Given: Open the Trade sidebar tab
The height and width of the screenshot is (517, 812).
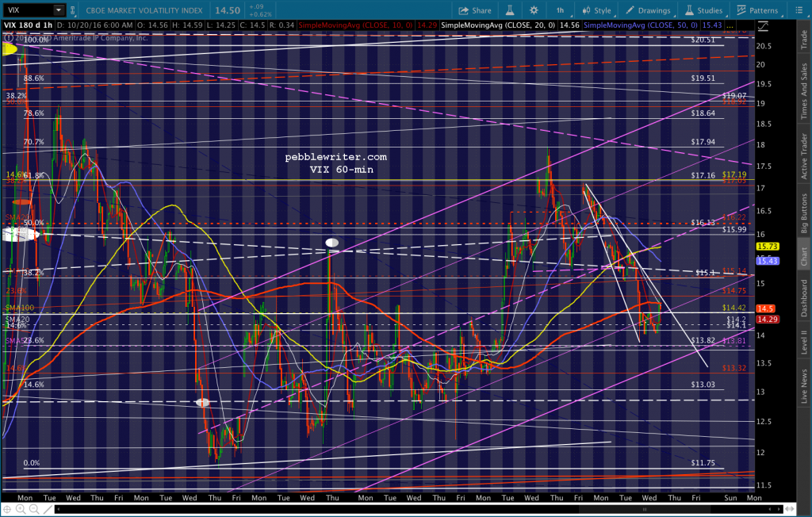Looking at the screenshot, I should point(804,40).
